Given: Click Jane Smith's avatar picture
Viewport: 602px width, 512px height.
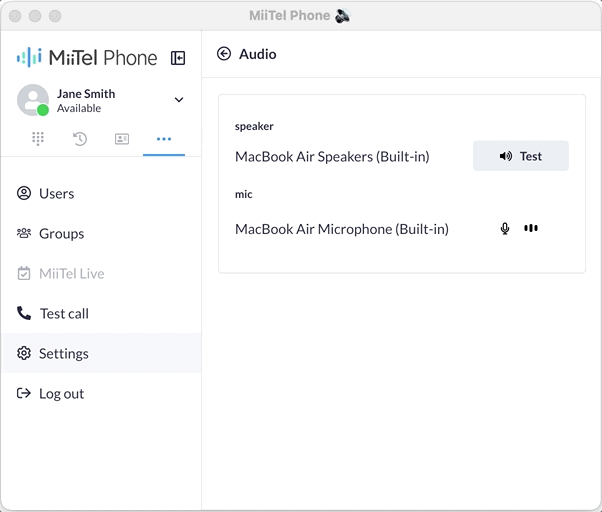Looking at the screenshot, I should (33, 100).
